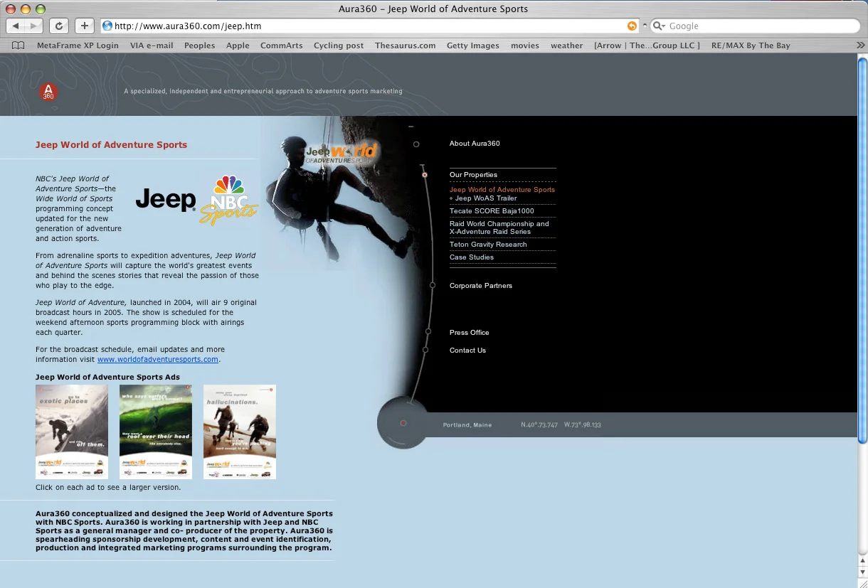868x588 pixels.
Task: Click the Jeep logo image
Action: coord(166,200)
